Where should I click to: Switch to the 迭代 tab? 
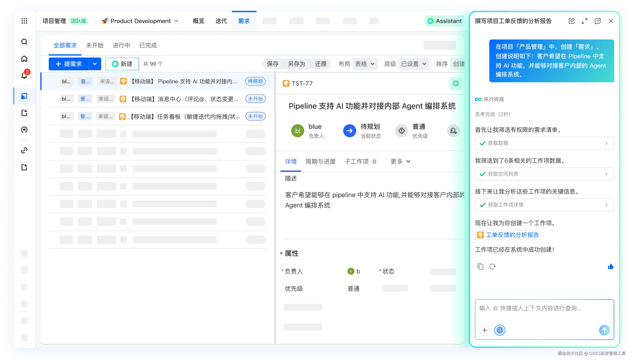click(x=221, y=21)
